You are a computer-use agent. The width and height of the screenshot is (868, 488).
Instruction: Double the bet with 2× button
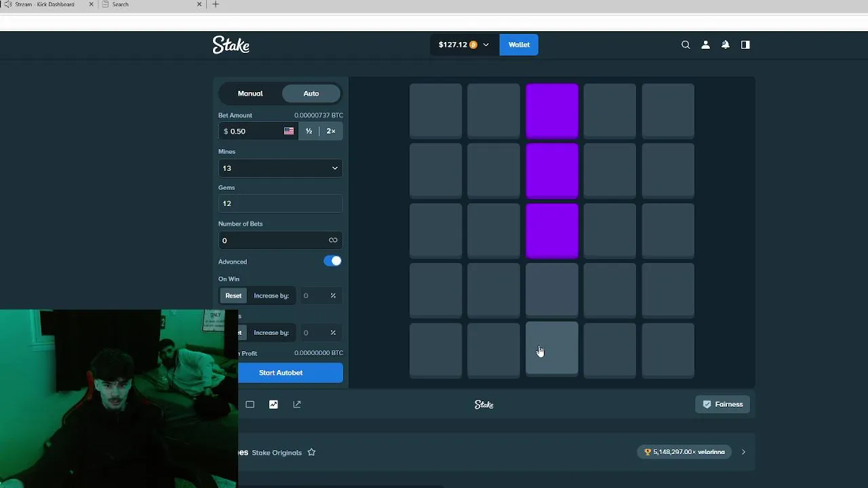[331, 131]
